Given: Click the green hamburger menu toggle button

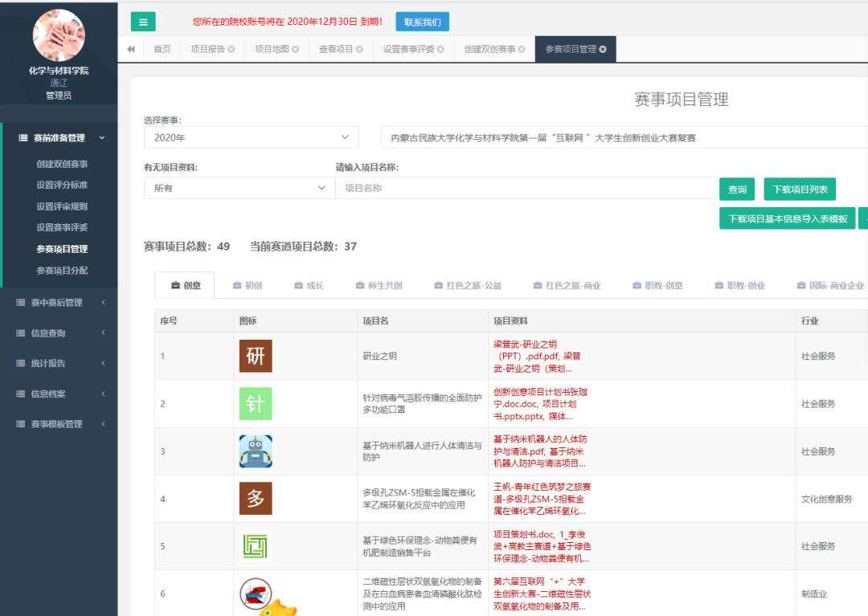Looking at the screenshot, I should [x=143, y=22].
